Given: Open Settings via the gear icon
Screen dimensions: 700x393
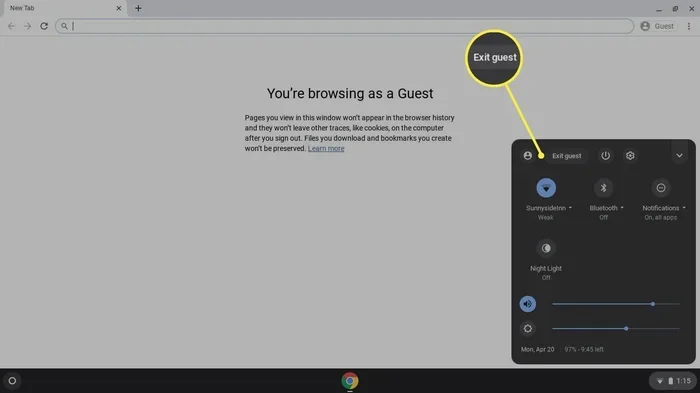Looking at the screenshot, I should click(630, 155).
